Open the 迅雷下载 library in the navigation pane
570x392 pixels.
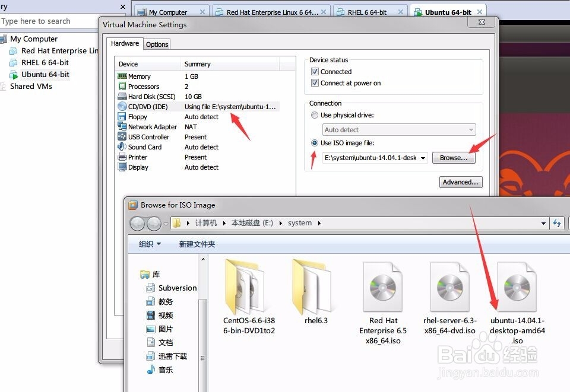[166, 356]
